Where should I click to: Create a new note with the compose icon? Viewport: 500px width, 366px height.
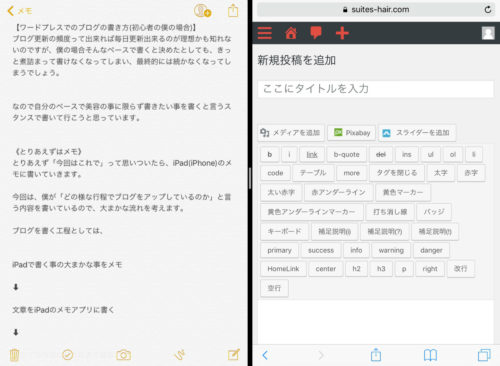[234, 355]
